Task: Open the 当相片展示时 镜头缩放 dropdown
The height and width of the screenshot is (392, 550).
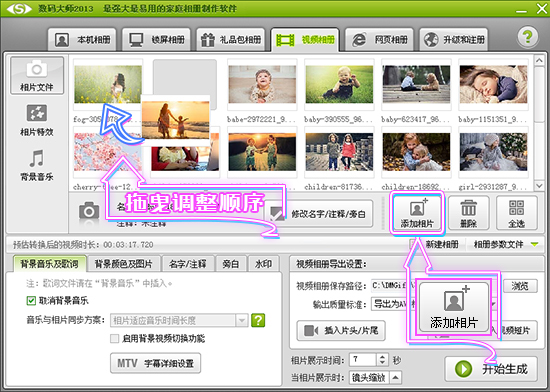Action: coord(375,378)
